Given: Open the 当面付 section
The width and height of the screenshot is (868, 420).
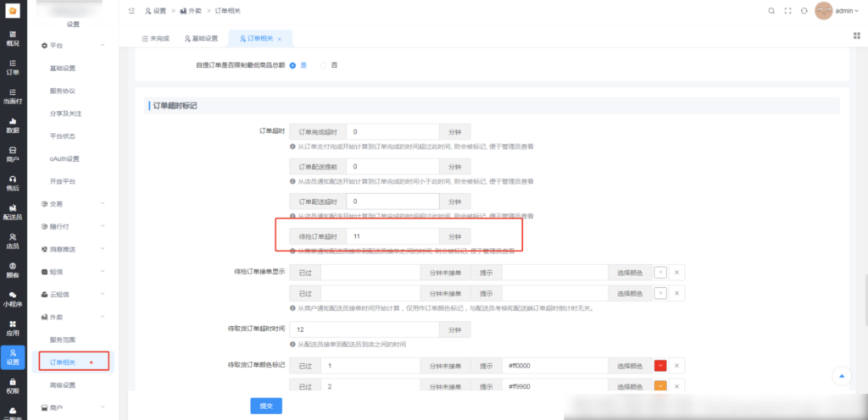Looking at the screenshot, I should pos(13,96).
